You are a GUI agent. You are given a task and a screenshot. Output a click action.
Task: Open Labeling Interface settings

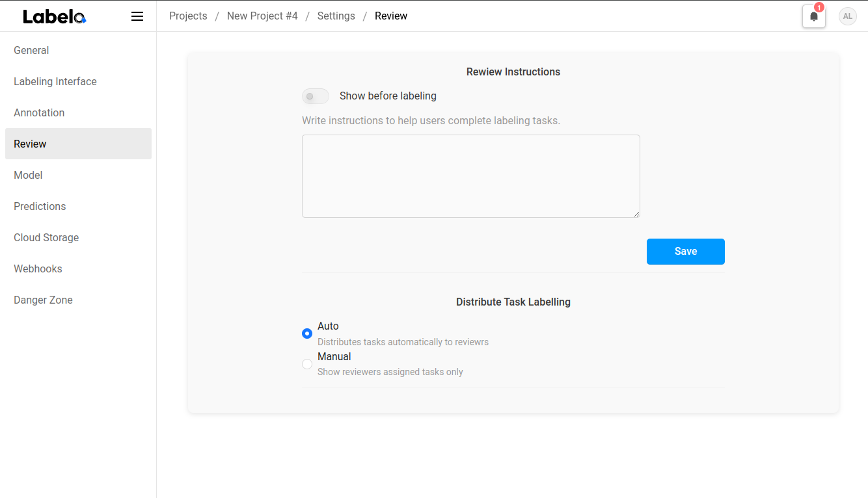(x=78, y=81)
